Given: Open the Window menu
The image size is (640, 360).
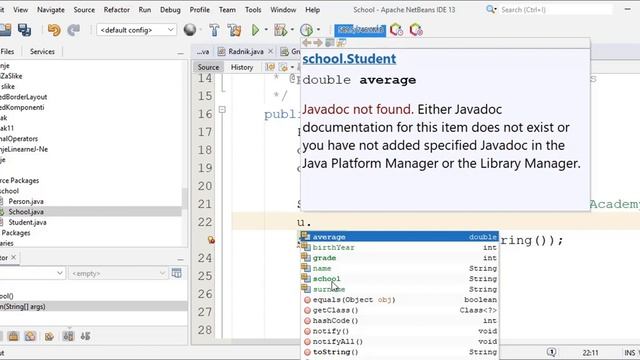Looking at the screenshot, I should coord(283,9).
